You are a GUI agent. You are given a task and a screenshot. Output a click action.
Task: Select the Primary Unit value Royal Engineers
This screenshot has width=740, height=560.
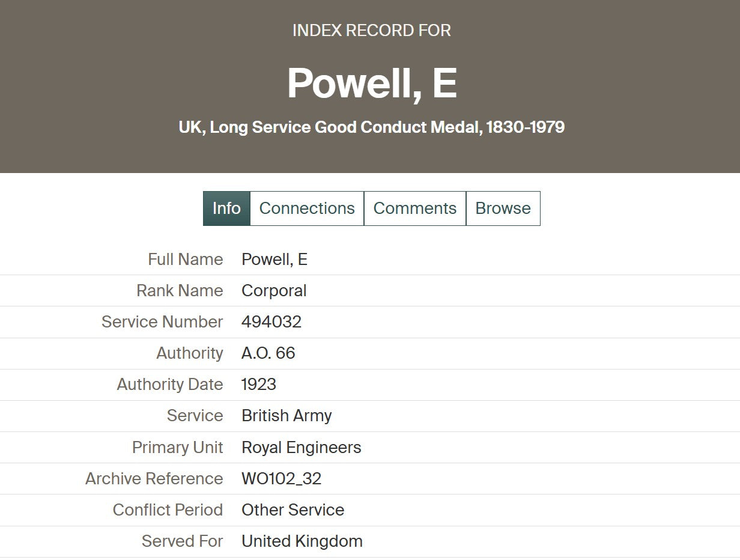coord(301,447)
